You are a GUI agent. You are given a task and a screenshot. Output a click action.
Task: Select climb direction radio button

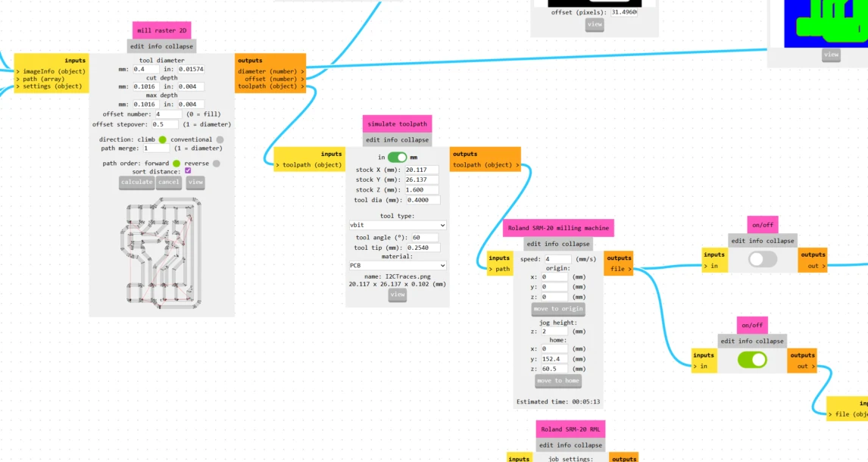pos(162,139)
